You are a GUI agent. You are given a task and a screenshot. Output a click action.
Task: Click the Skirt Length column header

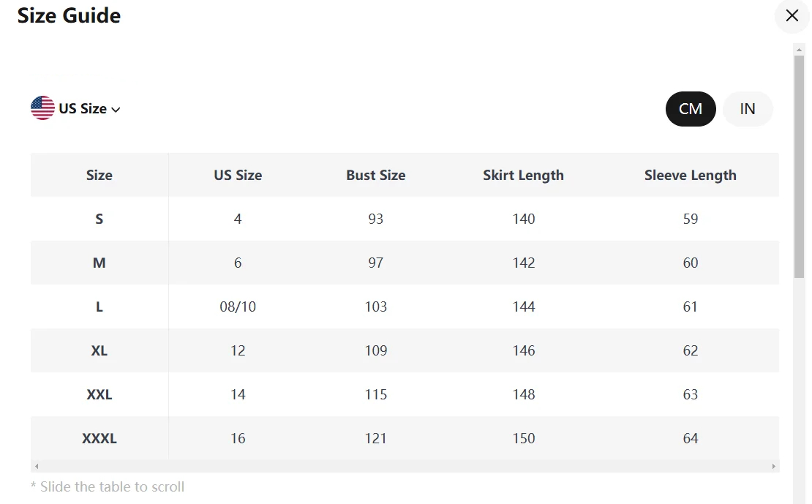(x=523, y=176)
